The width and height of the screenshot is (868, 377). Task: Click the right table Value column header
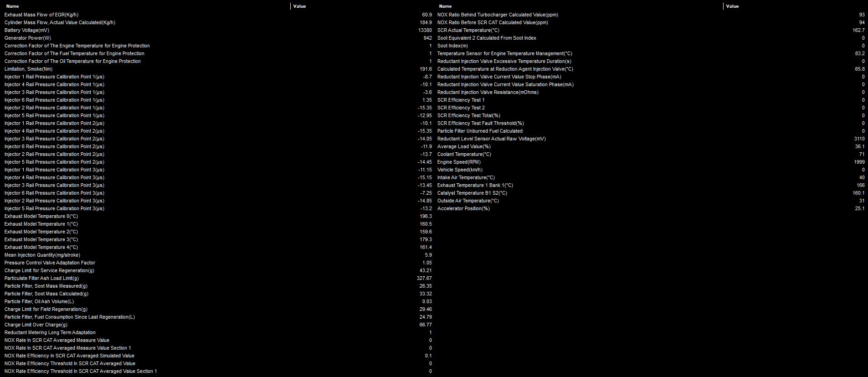pyautogui.click(x=795, y=6)
